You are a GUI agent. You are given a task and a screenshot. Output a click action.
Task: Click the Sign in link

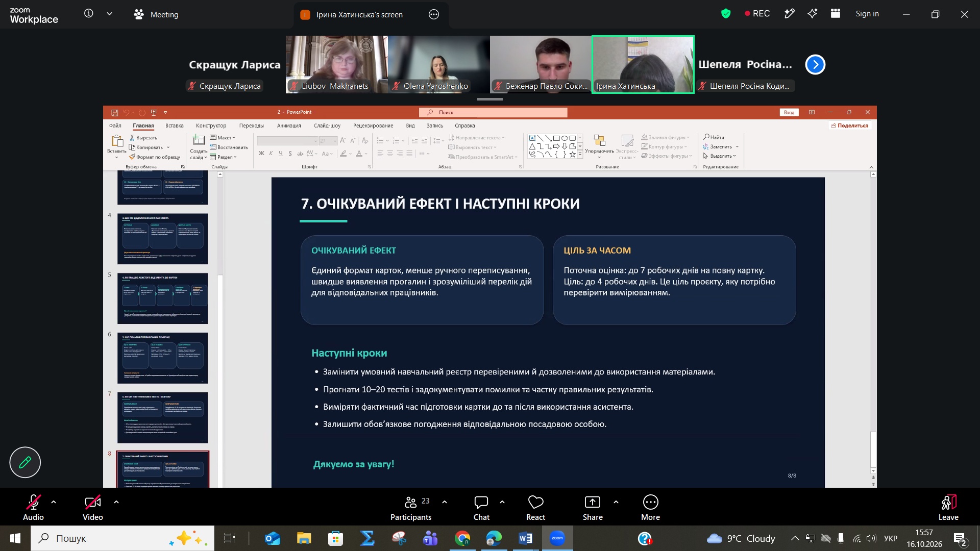867,14
